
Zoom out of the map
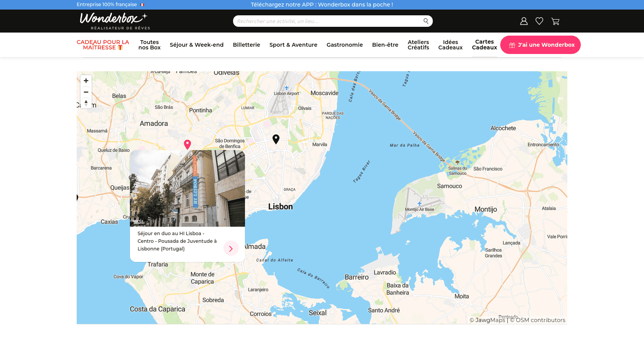[86, 92]
